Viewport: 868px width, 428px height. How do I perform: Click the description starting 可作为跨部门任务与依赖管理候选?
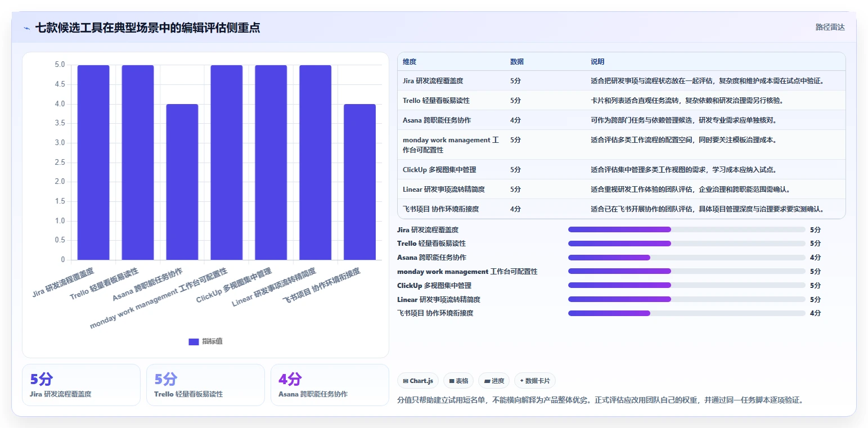pos(684,120)
